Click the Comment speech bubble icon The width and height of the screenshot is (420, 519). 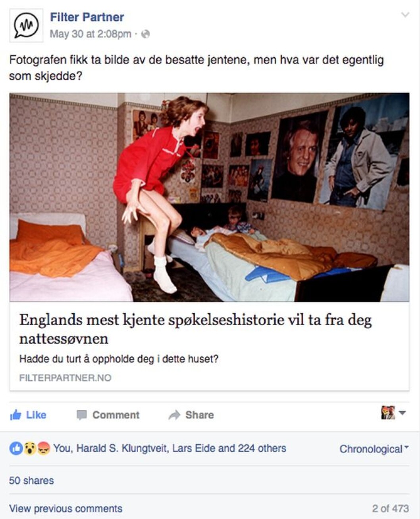click(81, 415)
